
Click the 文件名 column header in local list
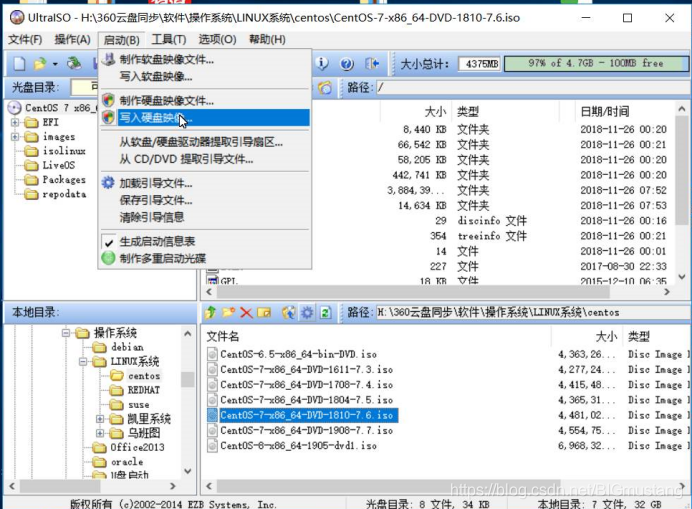pos(222,337)
